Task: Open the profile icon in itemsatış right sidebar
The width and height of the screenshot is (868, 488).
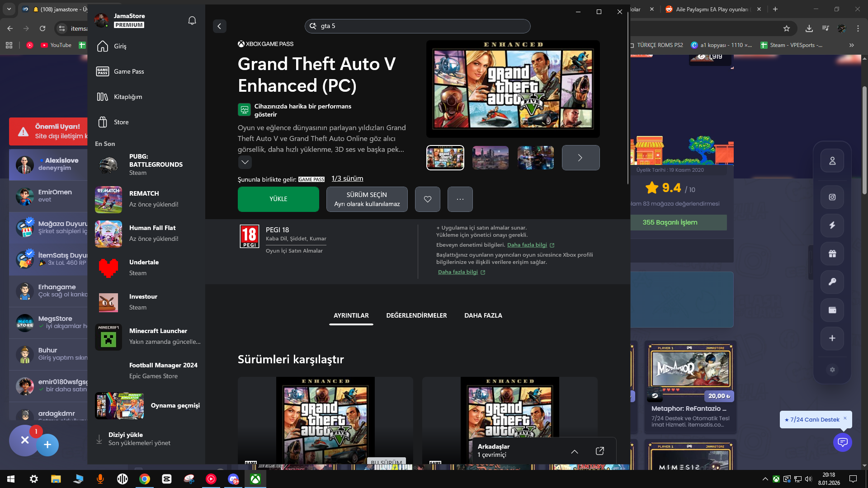Action: (x=832, y=161)
